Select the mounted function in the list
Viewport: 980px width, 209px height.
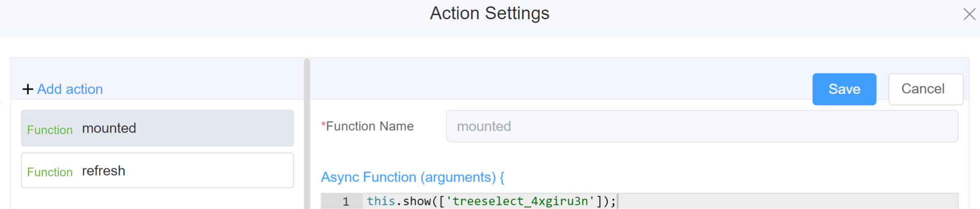(x=157, y=128)
